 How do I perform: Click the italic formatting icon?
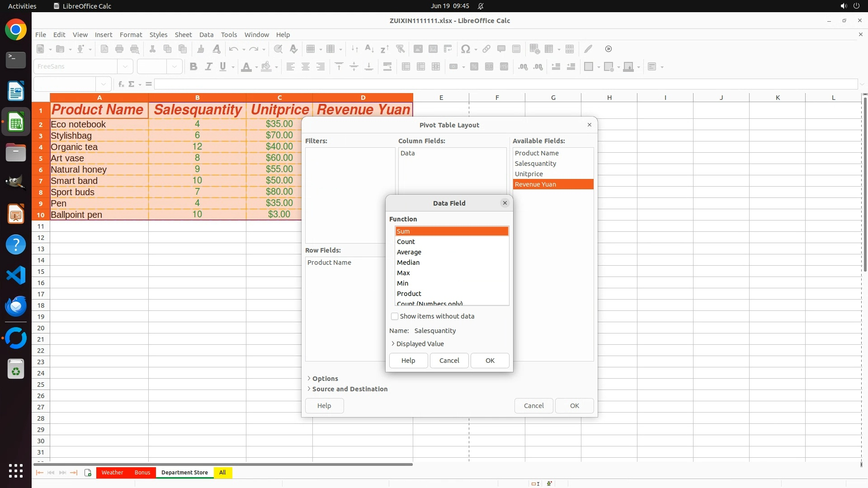208,67
